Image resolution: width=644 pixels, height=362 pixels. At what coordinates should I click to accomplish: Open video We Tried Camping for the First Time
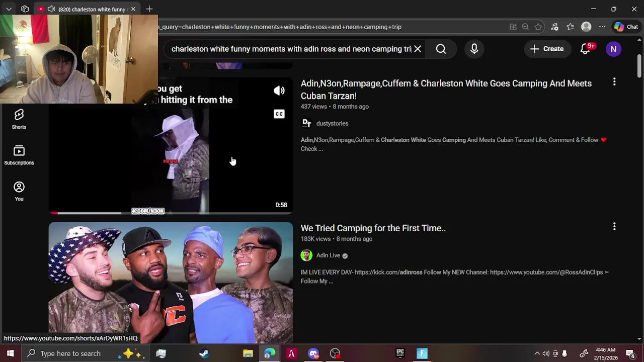click(373, 228)
